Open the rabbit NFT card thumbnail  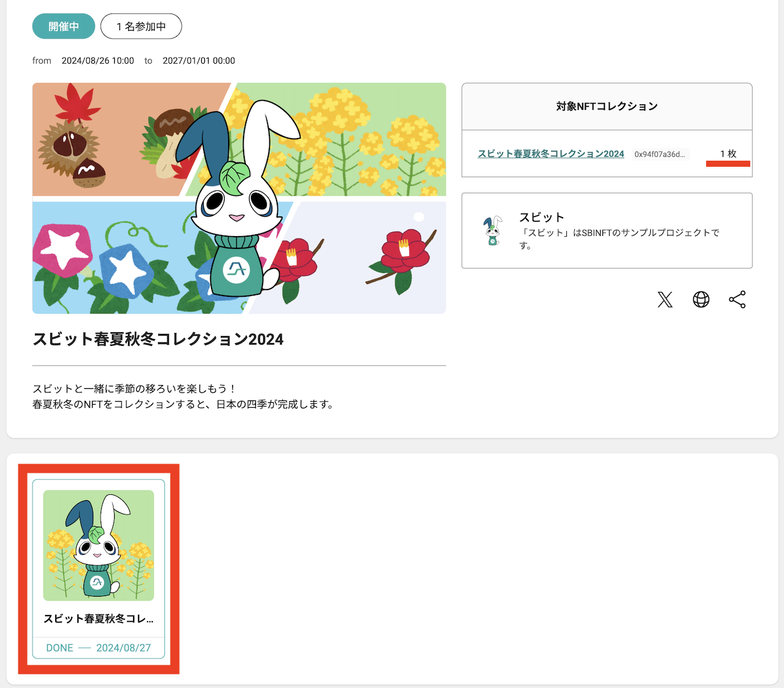coord(99,545)
